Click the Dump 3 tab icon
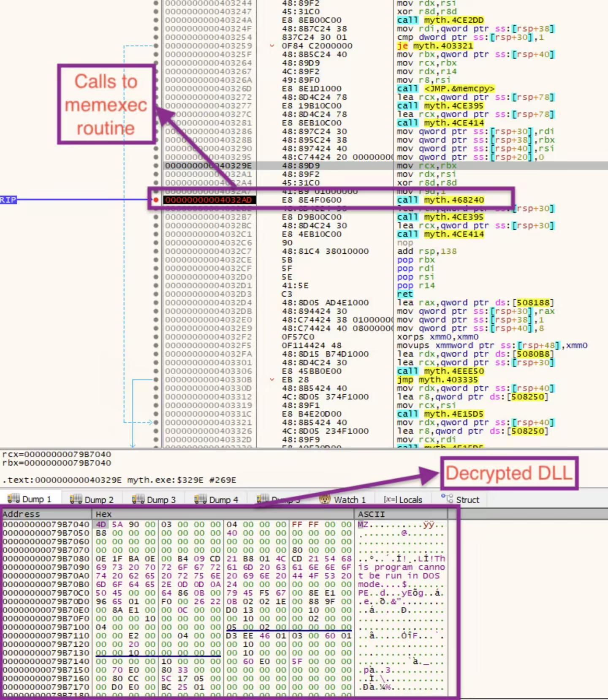This screenshot has height=700, width=608. [x=138, y=499]
